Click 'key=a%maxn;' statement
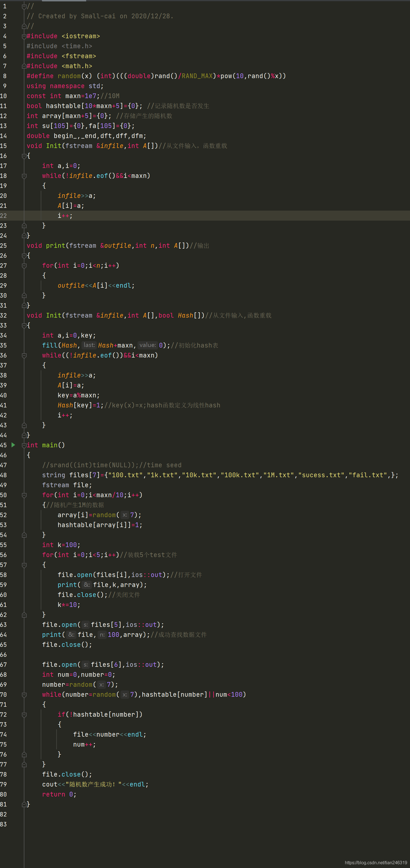This screenshot has width=410, height=868. coord(78,395)
